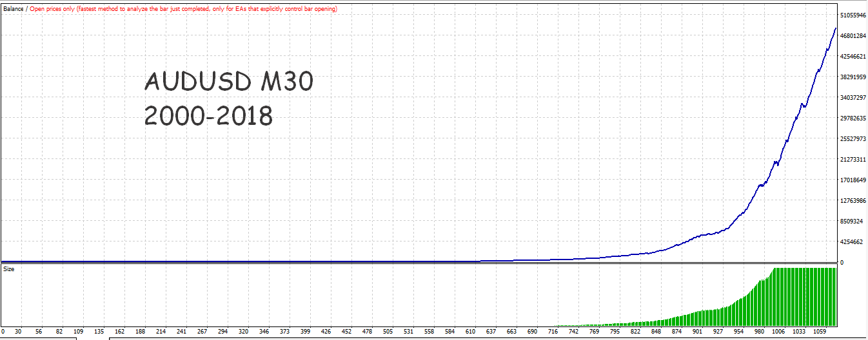The width and height of the screenshot is (868, 340).
Task: Select the 38291959 value on balance axis
Action: coord(853,77)
